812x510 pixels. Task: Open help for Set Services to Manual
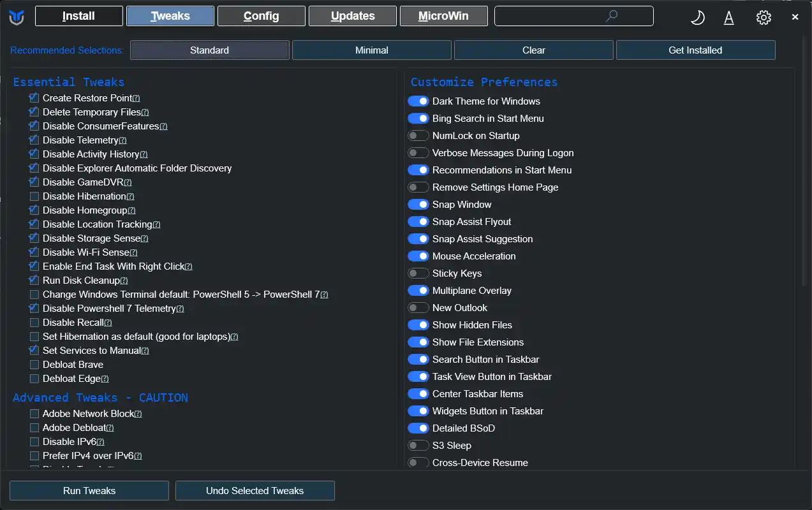[x=145, y=351]
